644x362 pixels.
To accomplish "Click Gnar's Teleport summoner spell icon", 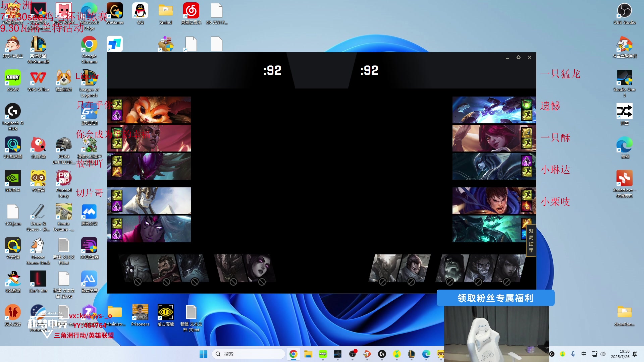I will pyautogui.click(x=117, y=116).
